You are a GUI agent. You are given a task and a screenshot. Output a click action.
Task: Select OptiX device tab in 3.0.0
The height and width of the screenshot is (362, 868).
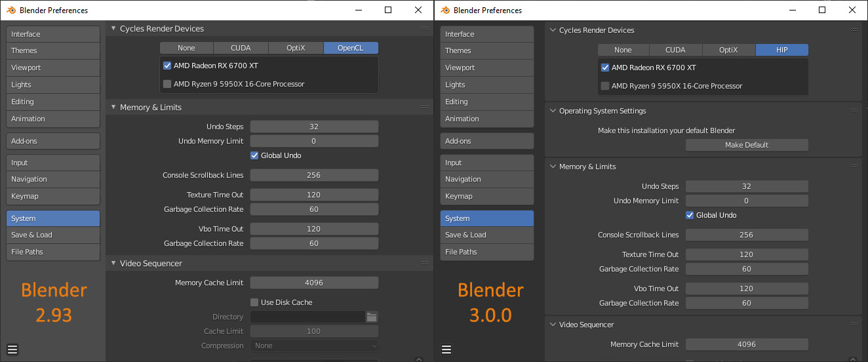coord(729,50)
